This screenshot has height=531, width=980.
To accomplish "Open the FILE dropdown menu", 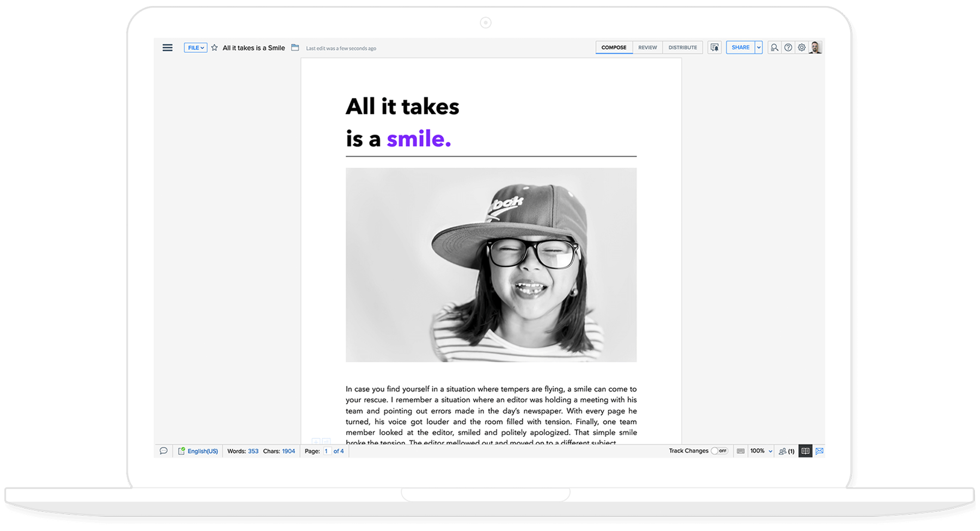I will tap(195, 48).
